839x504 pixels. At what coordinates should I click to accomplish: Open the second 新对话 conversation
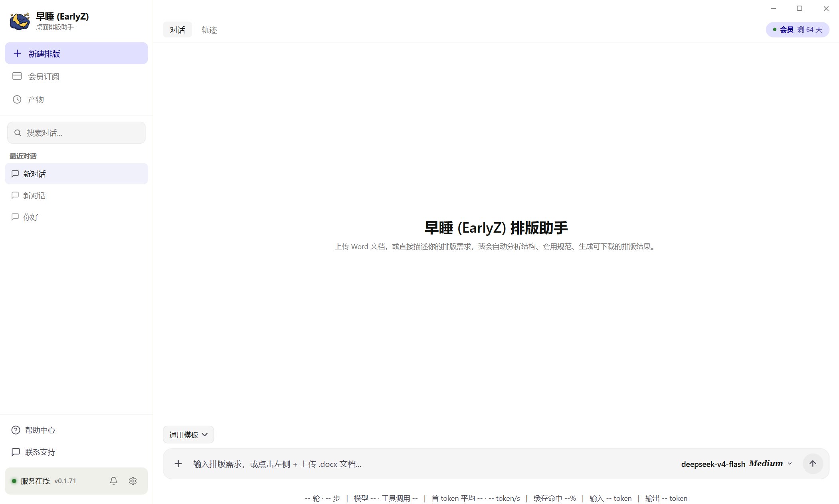pos(76,195)
